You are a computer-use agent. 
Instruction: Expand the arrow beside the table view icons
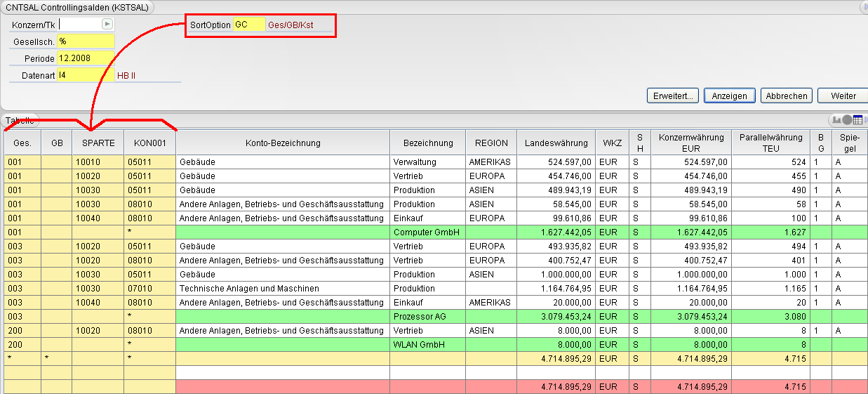coord(865,120)
